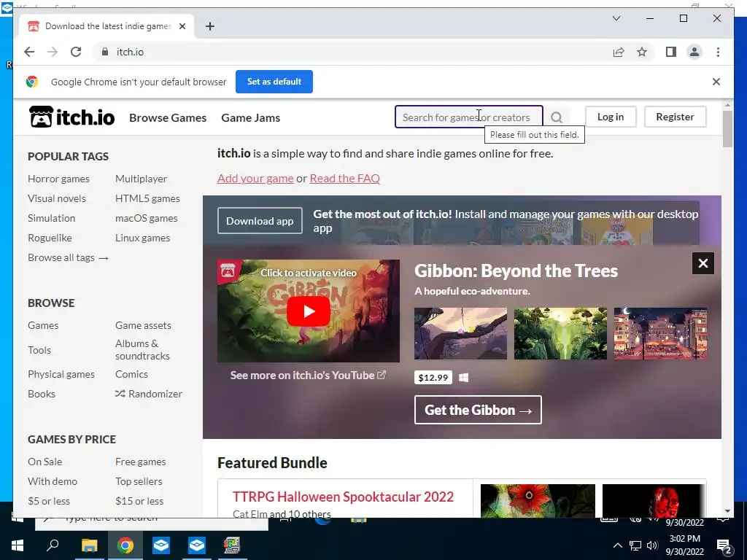
Task: Browse Albums & soundtracks category
Action: (142, 349)
